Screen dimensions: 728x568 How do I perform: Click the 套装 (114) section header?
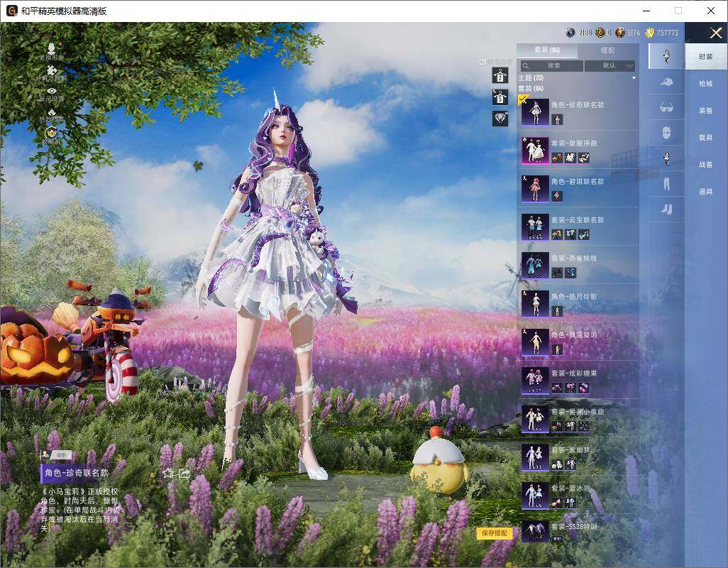(x=531, y=88)
